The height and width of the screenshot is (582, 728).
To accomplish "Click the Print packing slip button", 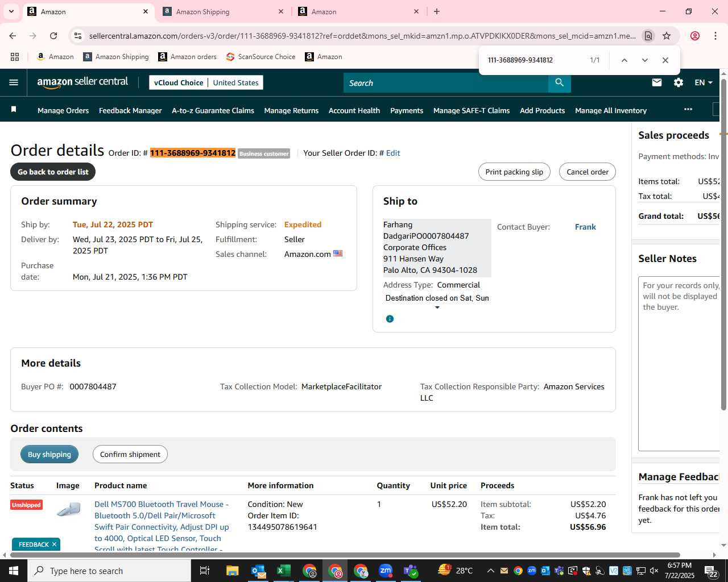I will click(514, 172).
